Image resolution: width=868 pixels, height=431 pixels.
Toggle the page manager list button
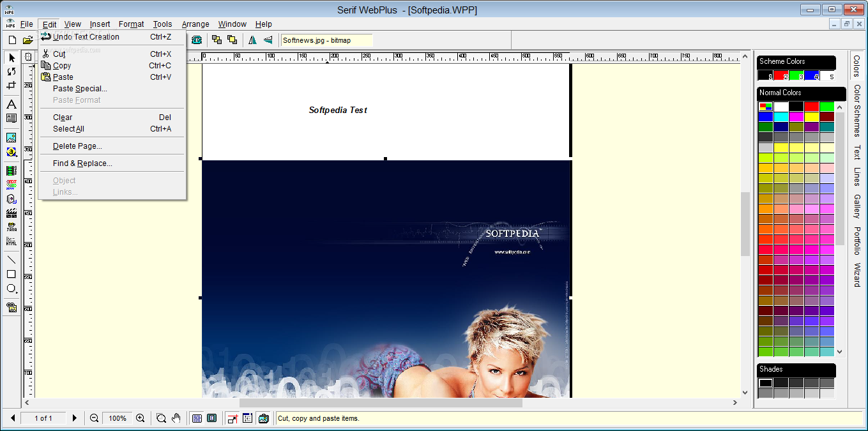pos(247,418)
